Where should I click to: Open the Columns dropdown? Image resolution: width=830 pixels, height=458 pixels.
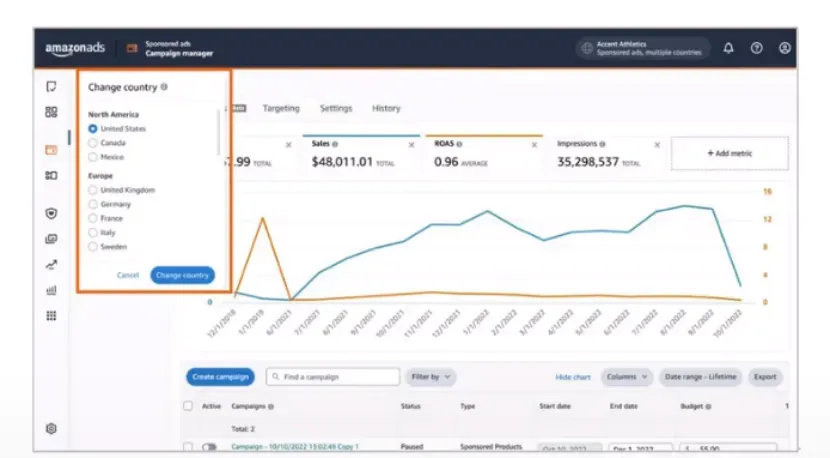[x=627, y=377]
